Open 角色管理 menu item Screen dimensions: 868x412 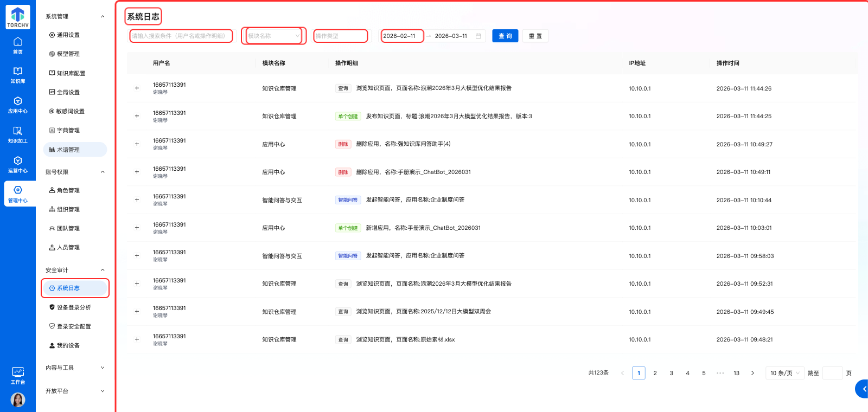point(75,190)
